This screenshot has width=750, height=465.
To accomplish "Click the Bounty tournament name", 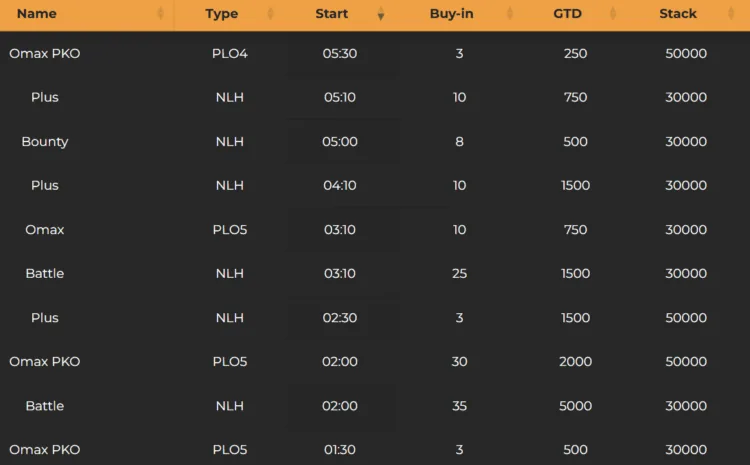I will pyautogui.click(x=44, y=142).
